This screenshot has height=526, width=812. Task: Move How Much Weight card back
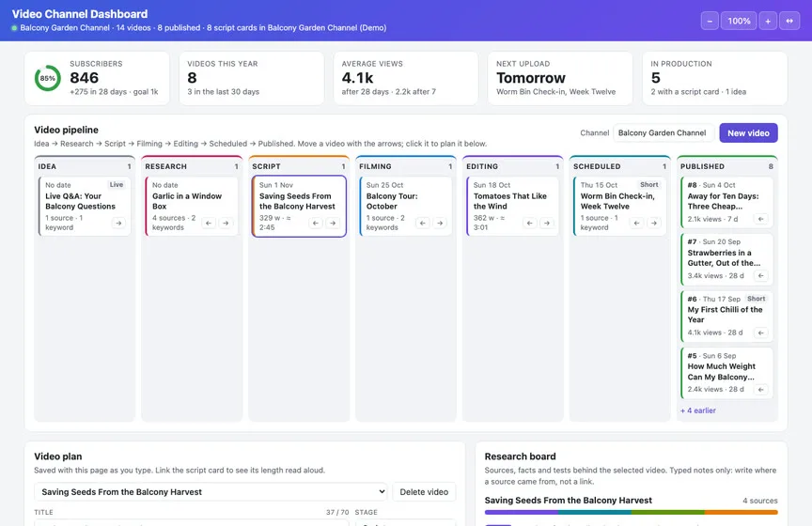click(760, 390)
